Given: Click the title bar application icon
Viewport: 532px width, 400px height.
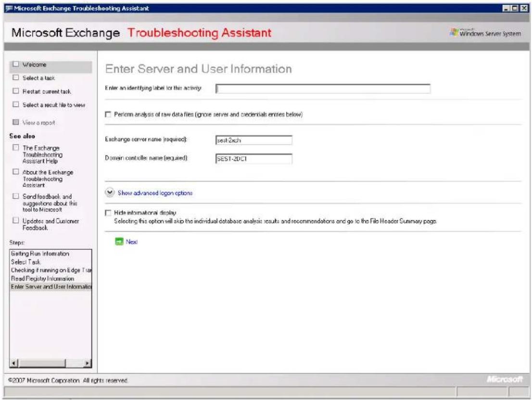Looking at the screenshot, I should [x=9, y=8].
